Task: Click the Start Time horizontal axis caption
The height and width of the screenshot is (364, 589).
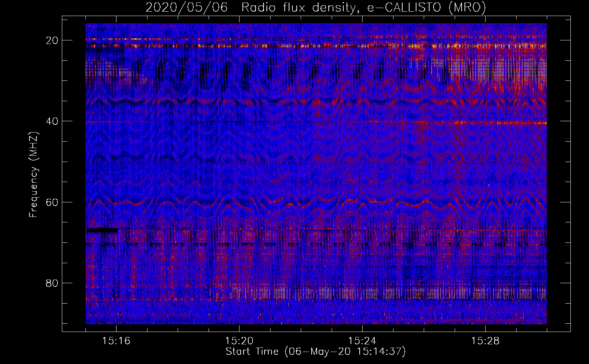Action: click(315, 352)
